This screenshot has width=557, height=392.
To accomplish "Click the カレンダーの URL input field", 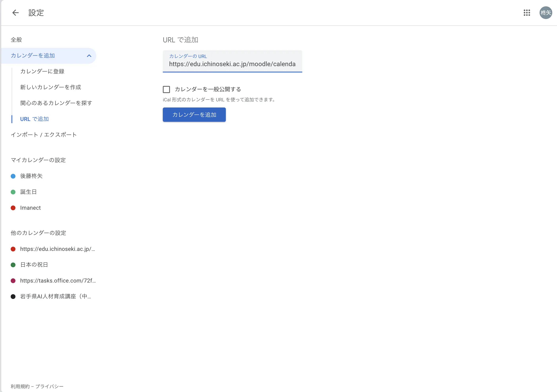I will pos(232,61).
